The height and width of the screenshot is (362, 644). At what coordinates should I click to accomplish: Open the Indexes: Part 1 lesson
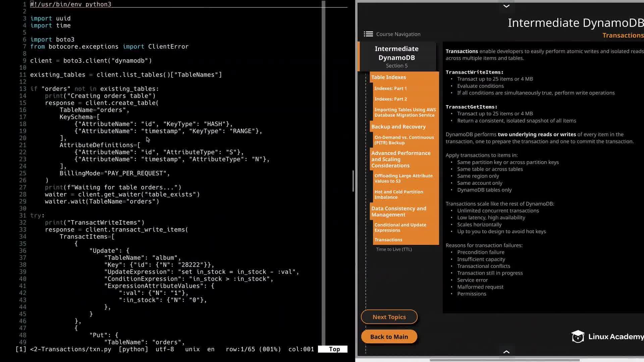(x=390, y=88)
